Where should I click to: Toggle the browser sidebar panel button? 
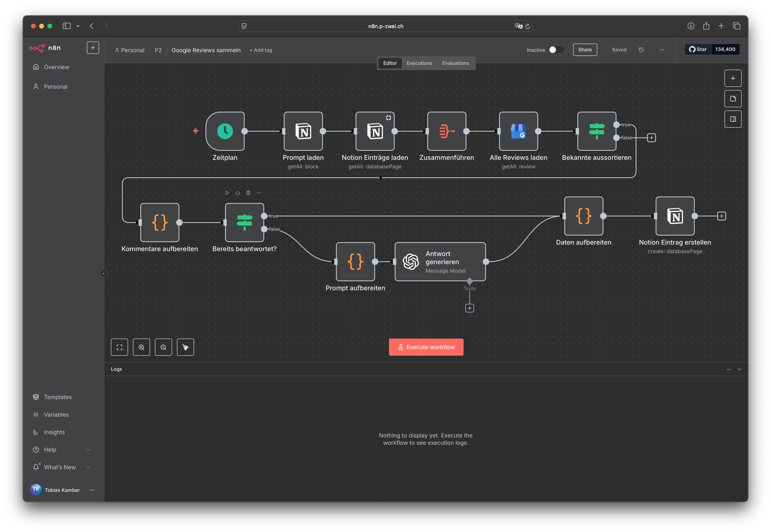tap(67, 26)
